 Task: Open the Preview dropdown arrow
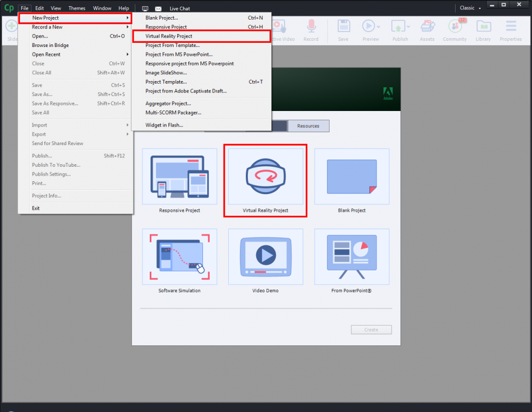pos(378,26)
